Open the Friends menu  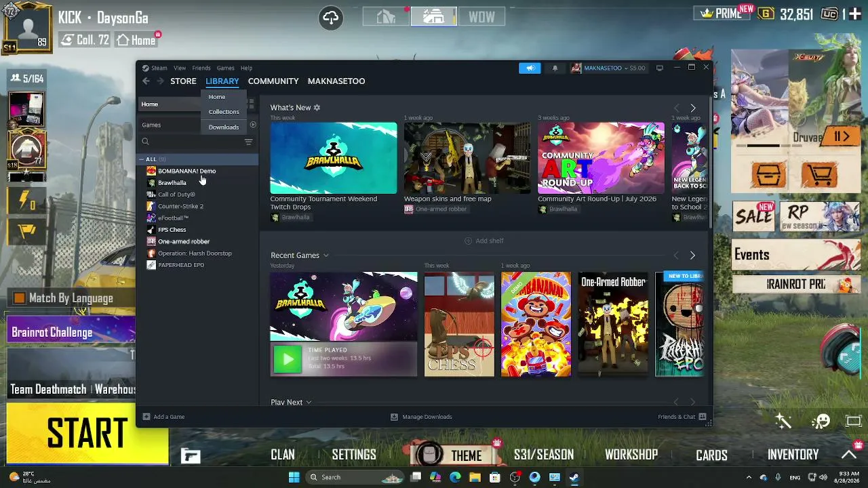tap(201, 68)
